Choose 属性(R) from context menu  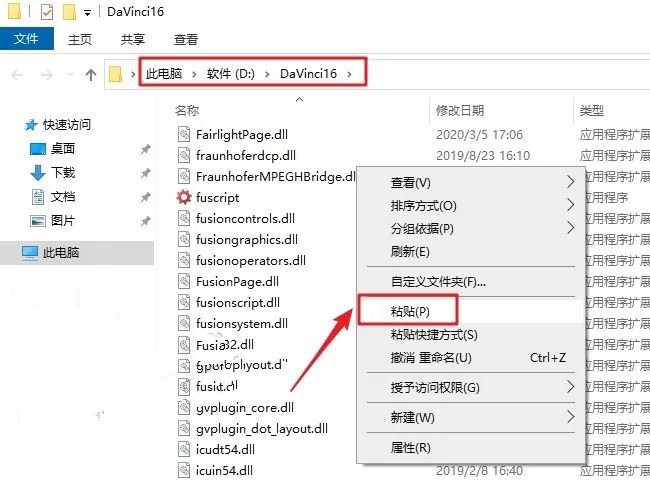(471, 448)
